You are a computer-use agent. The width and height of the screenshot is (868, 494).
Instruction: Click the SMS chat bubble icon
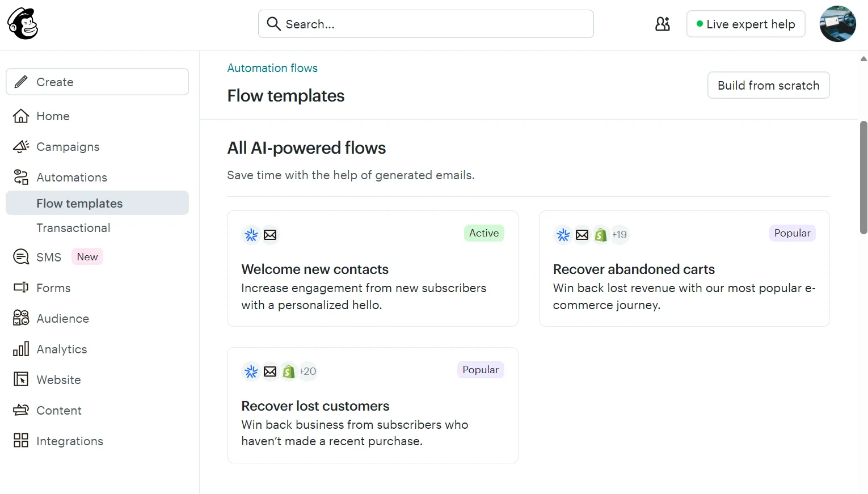[21, 257]
